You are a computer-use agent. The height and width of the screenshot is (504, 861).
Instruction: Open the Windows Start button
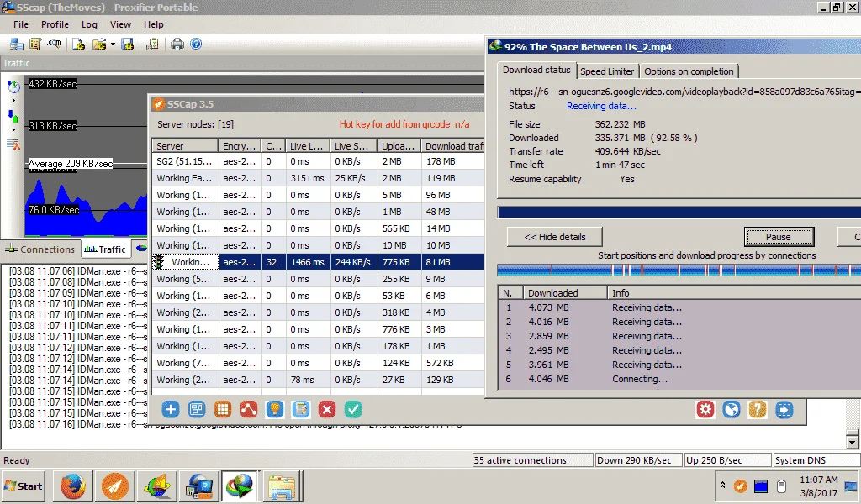click(x=23, y=486)
